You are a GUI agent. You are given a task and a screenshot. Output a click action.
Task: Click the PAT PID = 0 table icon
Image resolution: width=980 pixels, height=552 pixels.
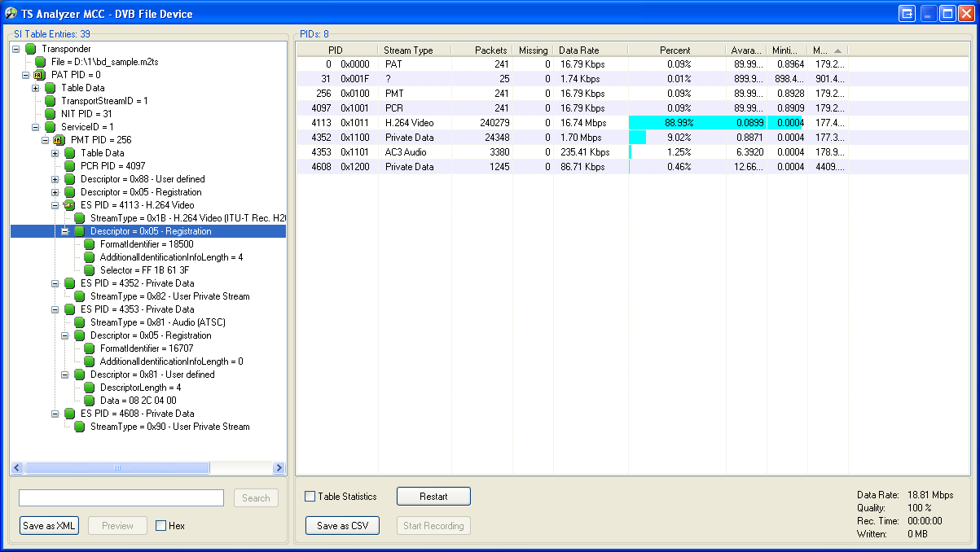click(40, 75)
